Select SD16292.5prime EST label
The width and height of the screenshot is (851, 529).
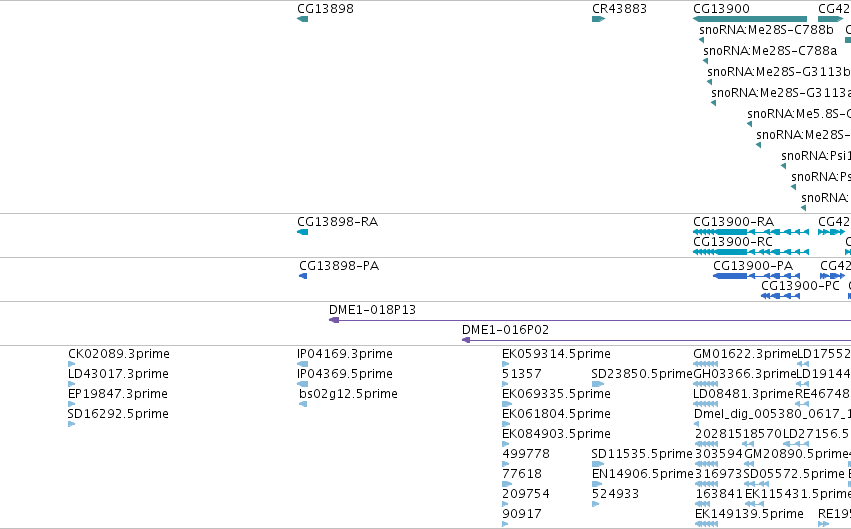118,414
